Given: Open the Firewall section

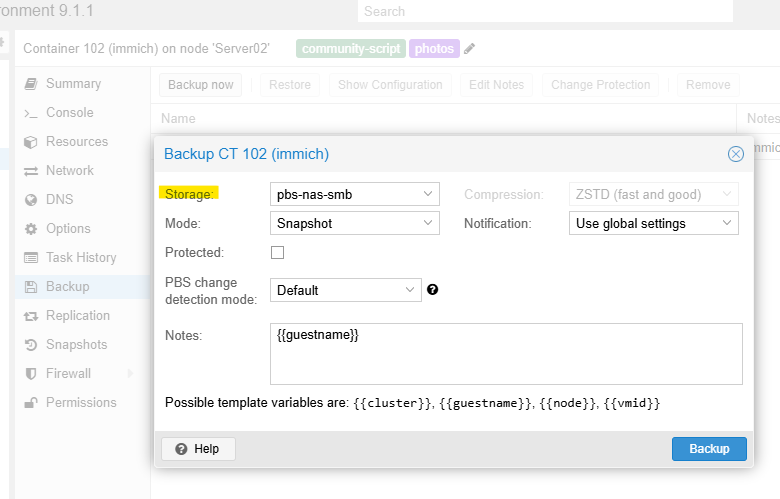Looking at the screenshot, I should point(68,374).
